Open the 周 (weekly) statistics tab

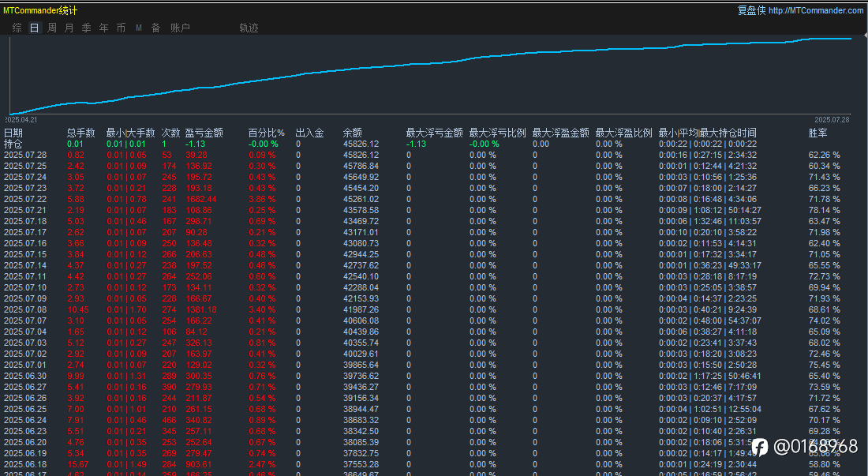point(52,28)
